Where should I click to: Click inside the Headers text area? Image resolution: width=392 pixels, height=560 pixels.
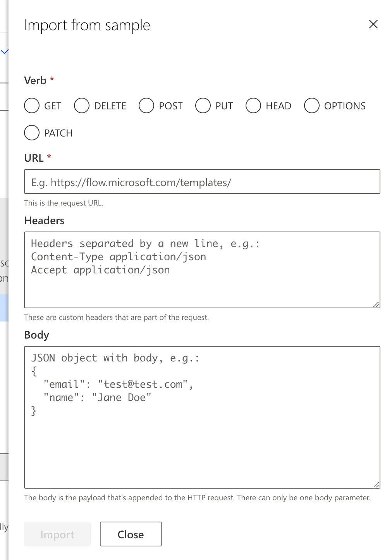(202, 287)
